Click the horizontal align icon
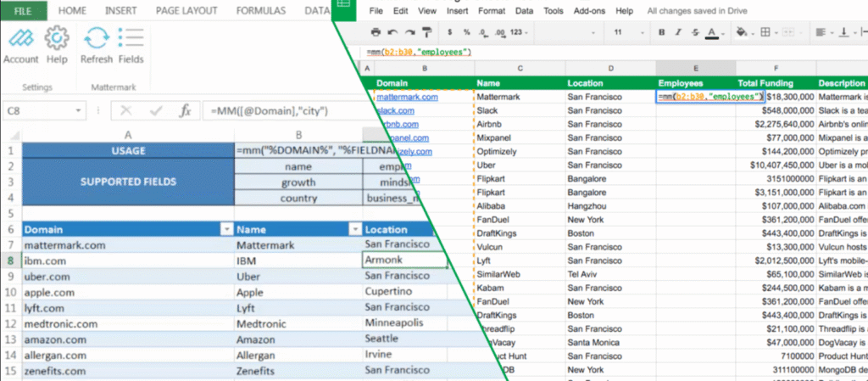 tap(821, 33)
